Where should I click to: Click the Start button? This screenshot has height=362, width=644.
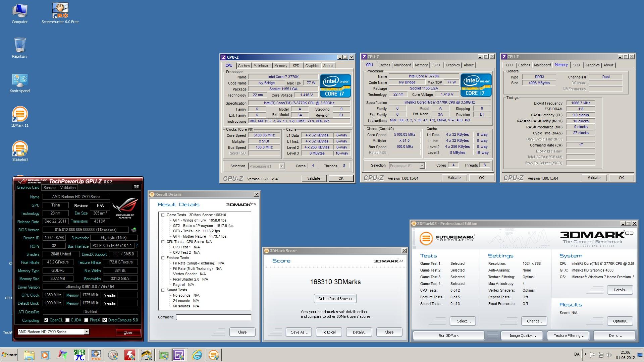[9, 355]
